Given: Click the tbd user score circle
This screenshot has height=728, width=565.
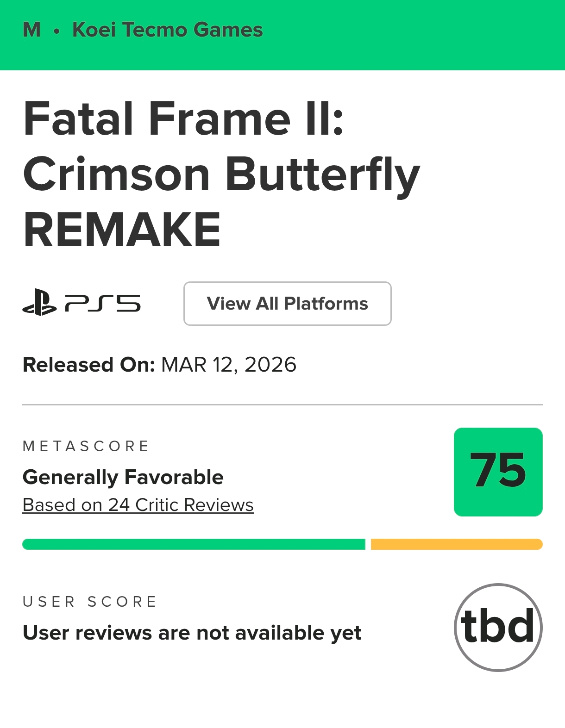Looking at the screenshot, I should click(x=498, y=627).
